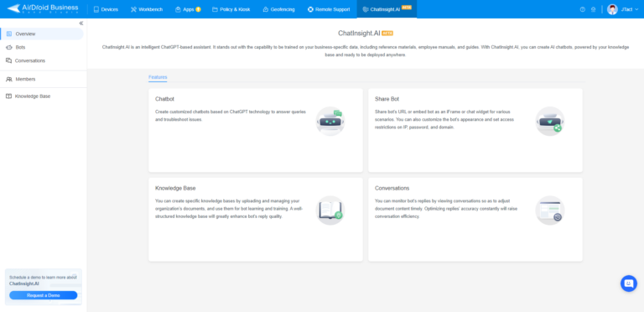Click the ChatInsight.AI page heading
This screenshot has width=644, height=312.
pos(359,34)
